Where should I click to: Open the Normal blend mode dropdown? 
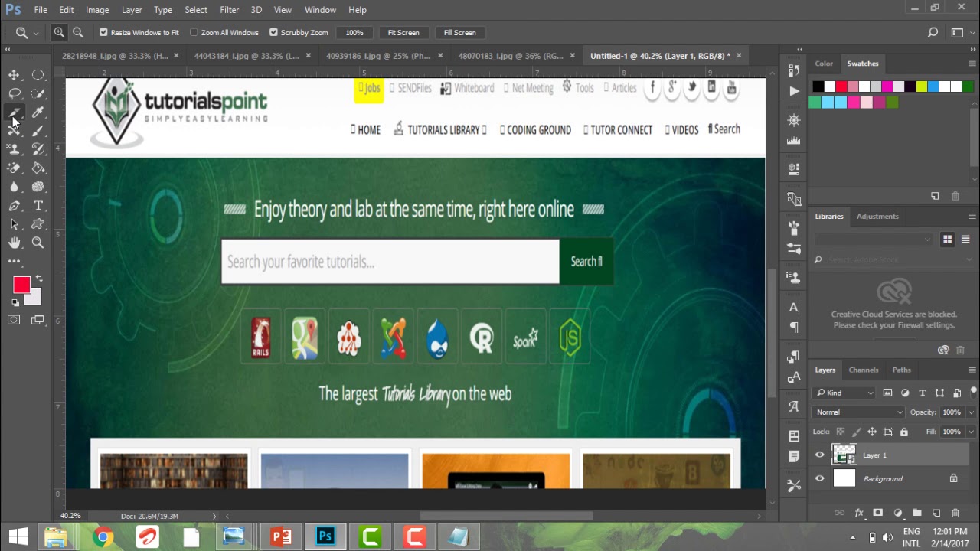859,412
